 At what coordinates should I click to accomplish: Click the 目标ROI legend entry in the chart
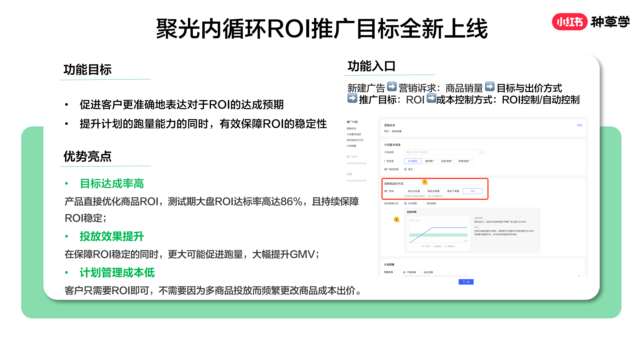437,246
